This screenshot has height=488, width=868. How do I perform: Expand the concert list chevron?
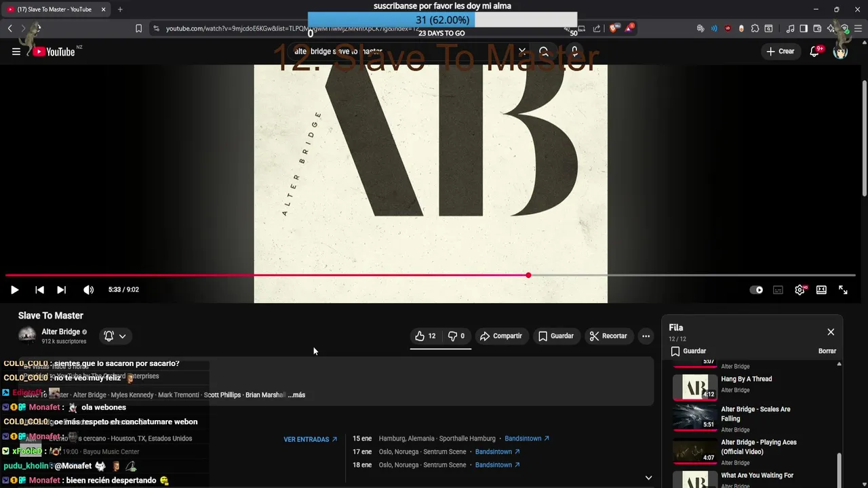(648, 477)
